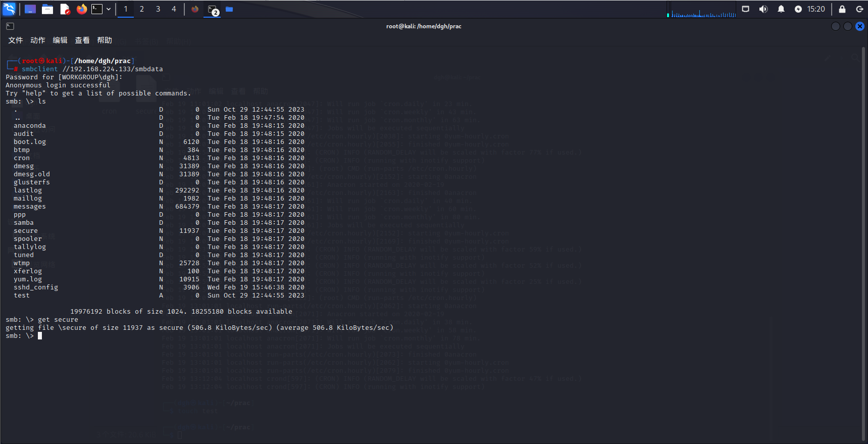Open the 查看 menu
The width and height of the screenshot is (868, 444).
pos(82,40)
